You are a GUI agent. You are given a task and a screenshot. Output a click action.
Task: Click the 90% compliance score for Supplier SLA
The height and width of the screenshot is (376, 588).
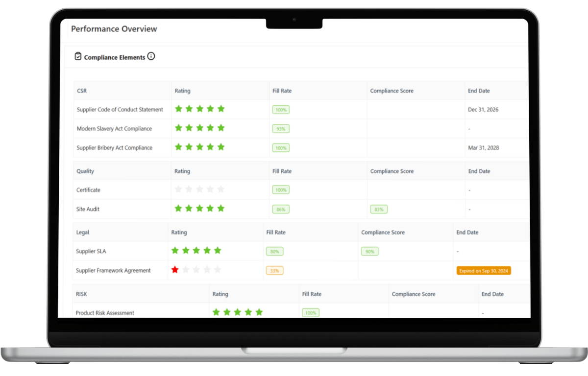(369, 251)
